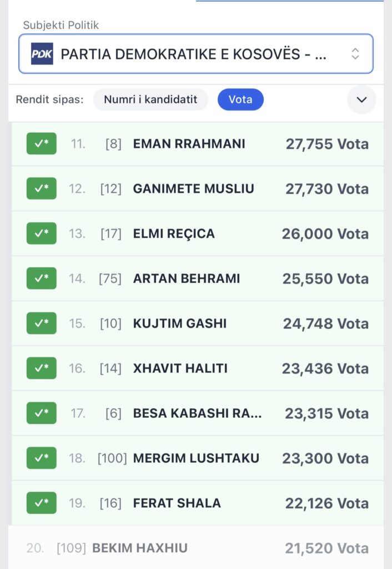Click green checkmark badge beside Ferat Shala
The height and width of the screenshot is (569, 392).
pyautogui.click(x=41, y=503)
